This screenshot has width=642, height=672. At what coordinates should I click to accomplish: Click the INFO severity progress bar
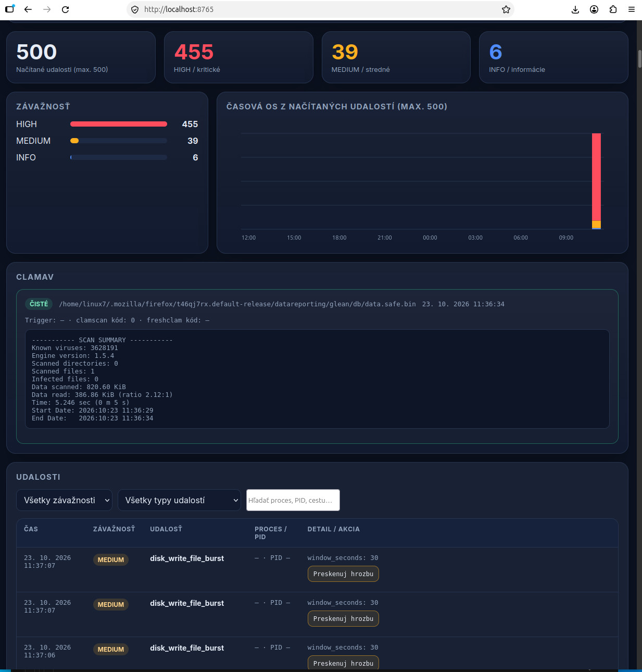pos(119,157)
